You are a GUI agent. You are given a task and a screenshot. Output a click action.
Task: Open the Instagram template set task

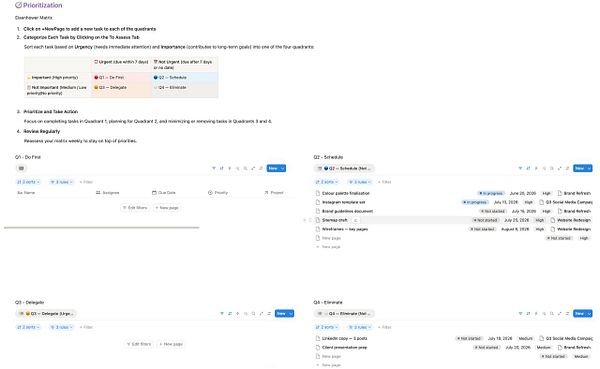click(343, 202)
